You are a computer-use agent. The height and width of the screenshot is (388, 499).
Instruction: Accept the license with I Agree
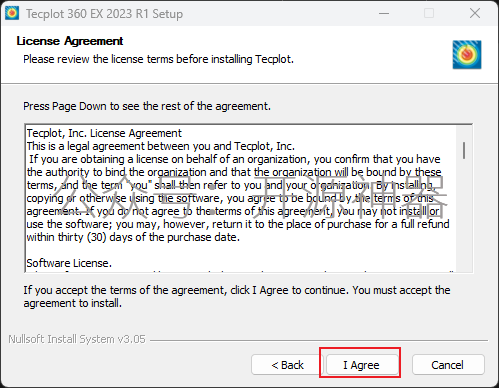point(362,365)
